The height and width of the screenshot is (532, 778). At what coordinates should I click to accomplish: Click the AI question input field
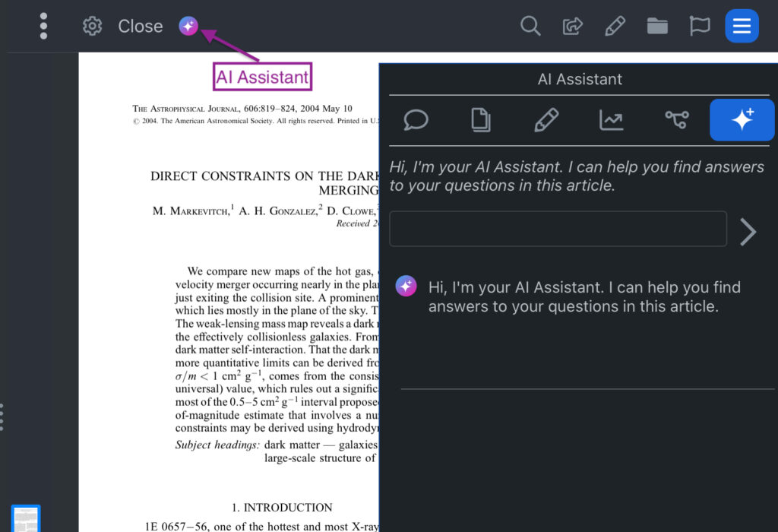click(558, 229)
